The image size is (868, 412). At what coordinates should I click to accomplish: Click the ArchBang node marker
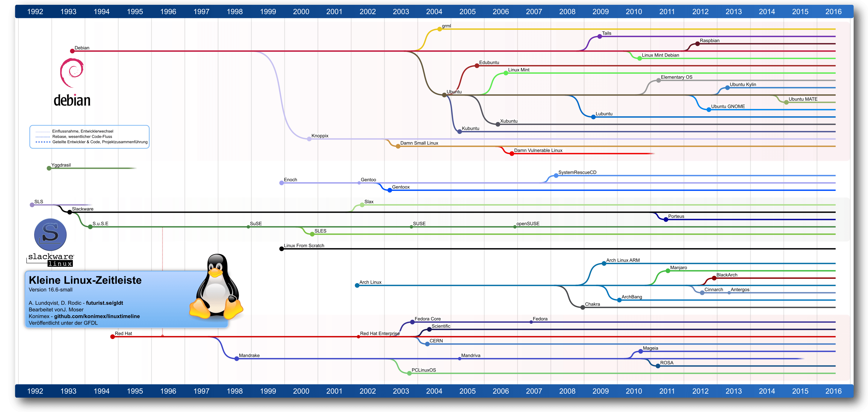619,300
